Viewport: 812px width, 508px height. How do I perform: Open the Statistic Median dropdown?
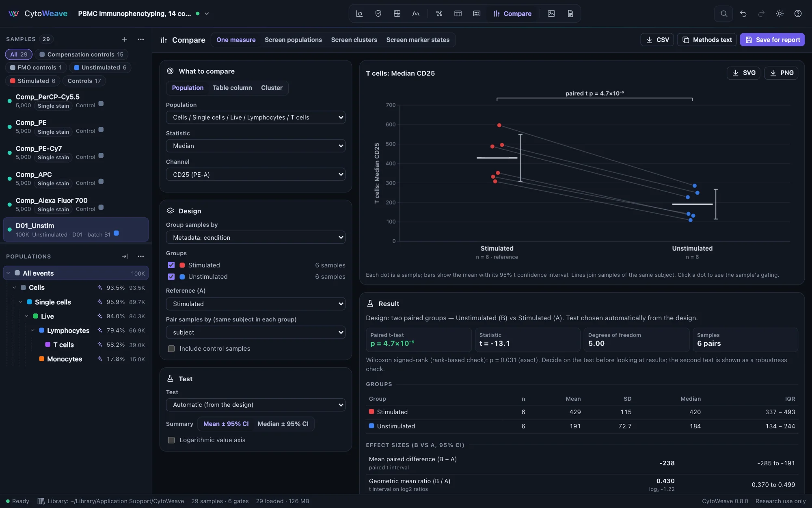pyautogui.click(x=256, y=145)
